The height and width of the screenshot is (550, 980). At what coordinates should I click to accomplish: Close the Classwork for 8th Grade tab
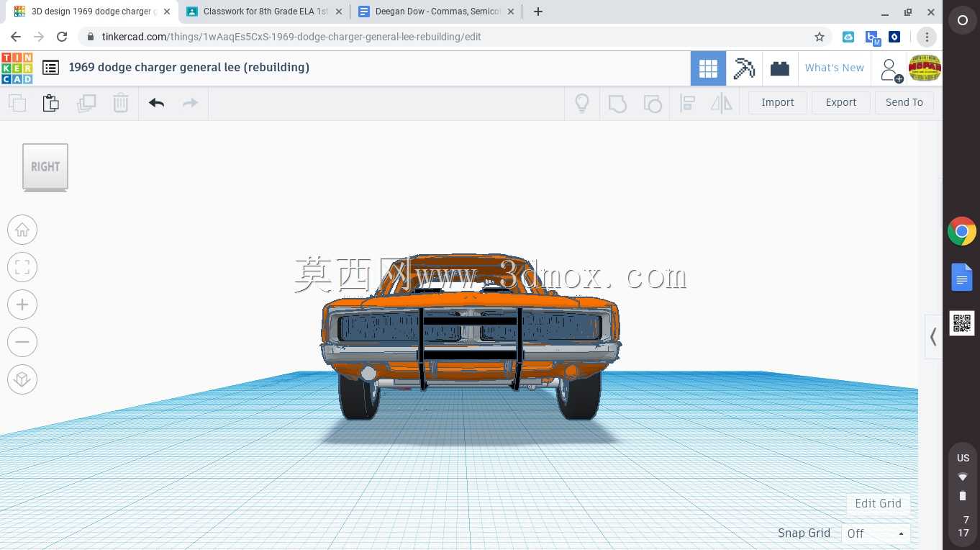coord(339,12)
